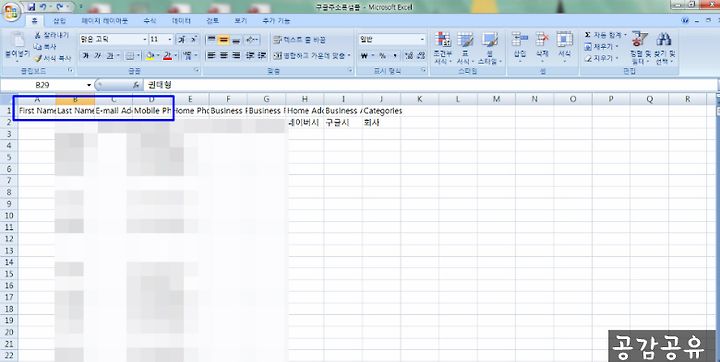The width and height of the screenshot is (720, 362).
Task: Click the formula bar input
Action: 429,85
